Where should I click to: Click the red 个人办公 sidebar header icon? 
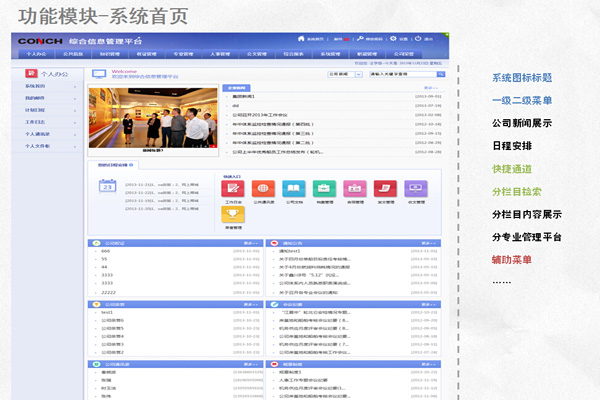click(31, 73)
